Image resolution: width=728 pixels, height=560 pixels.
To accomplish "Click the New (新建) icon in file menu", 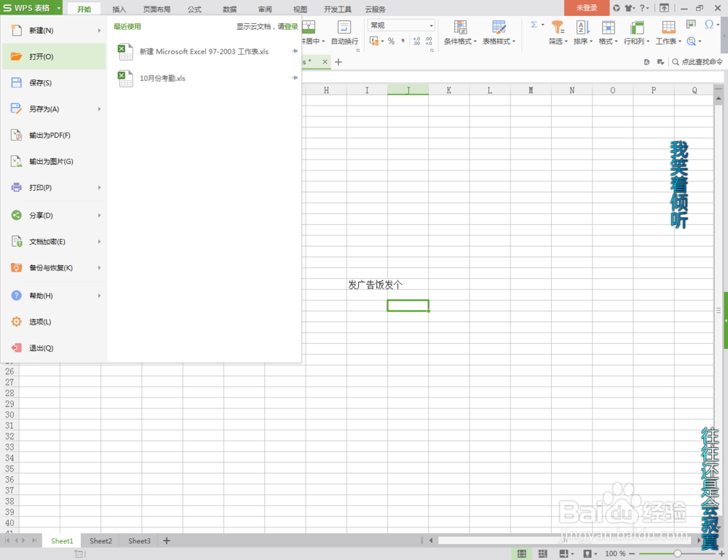I will (16, 30).
